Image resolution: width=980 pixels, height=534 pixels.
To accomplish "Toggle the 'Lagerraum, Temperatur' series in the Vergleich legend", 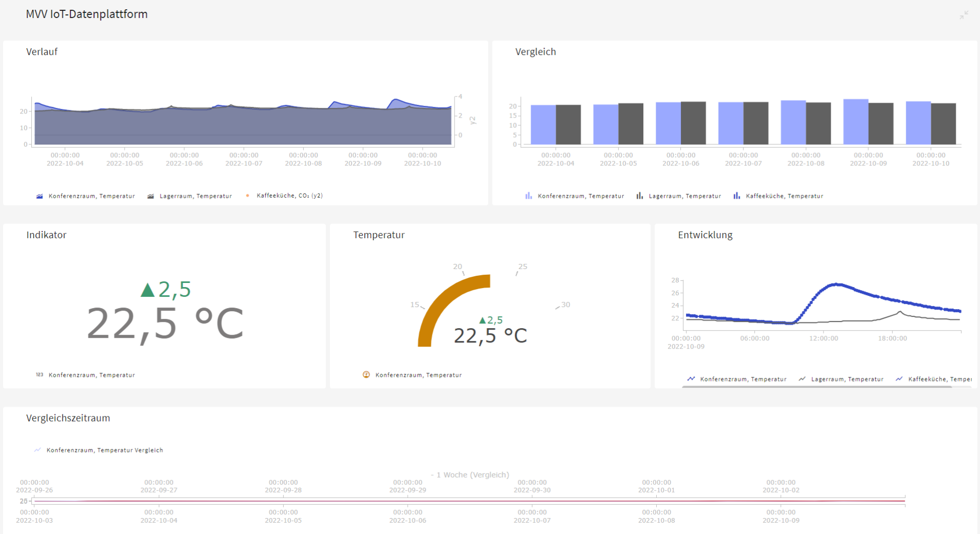I will [x=685, y=196].
